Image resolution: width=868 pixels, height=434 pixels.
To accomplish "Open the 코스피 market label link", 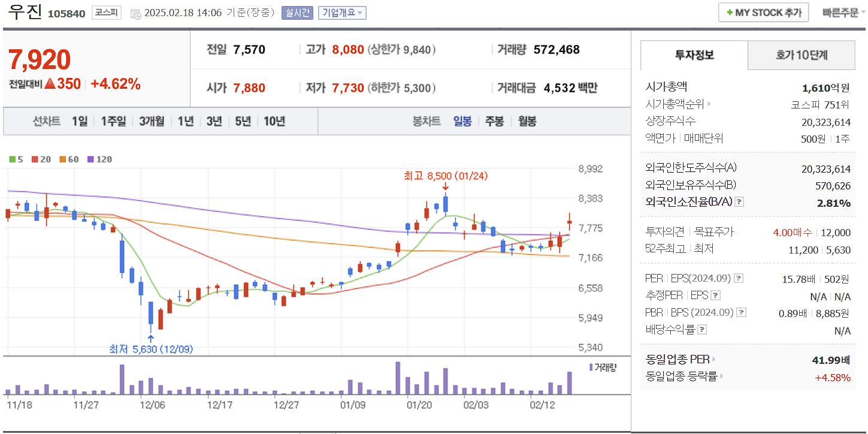I will (x=105, y=12).
